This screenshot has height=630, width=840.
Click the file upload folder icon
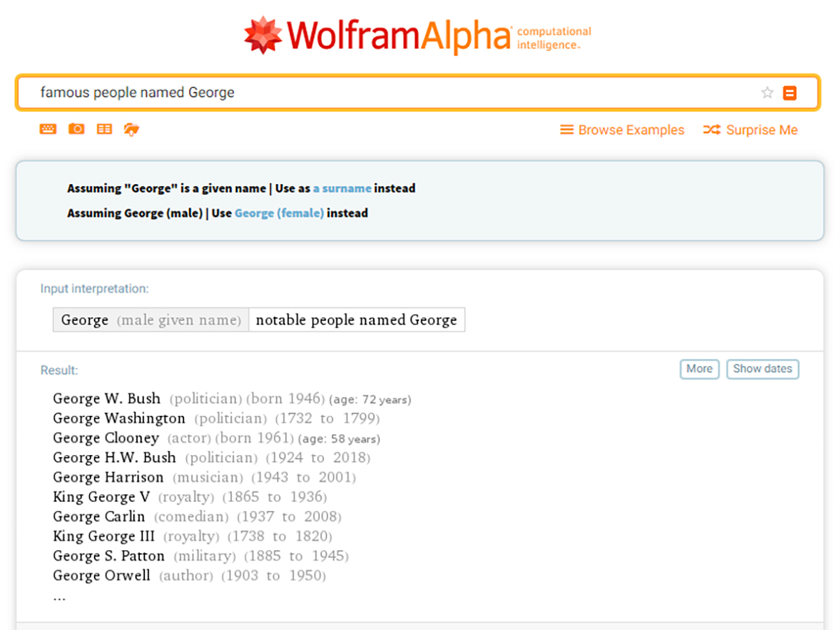coord(132,129)
